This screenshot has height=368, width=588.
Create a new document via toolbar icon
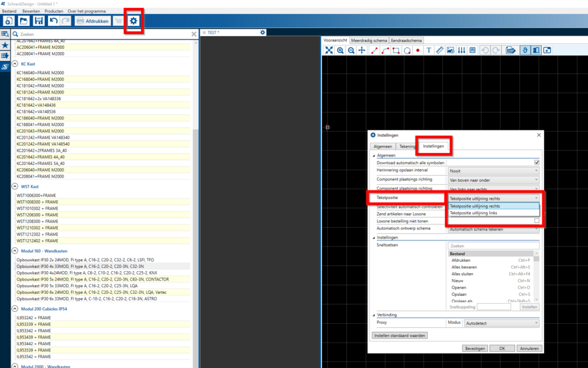(x=9, y=21)
